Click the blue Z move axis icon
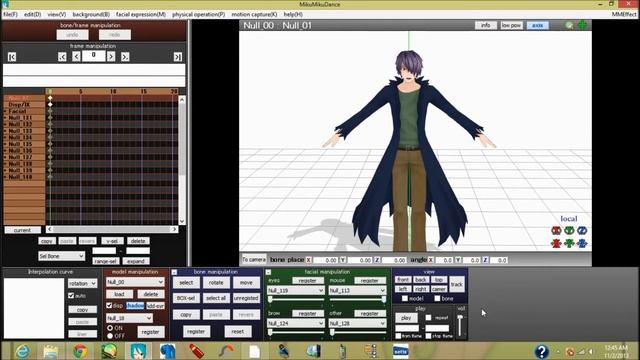 pos(582,244)
